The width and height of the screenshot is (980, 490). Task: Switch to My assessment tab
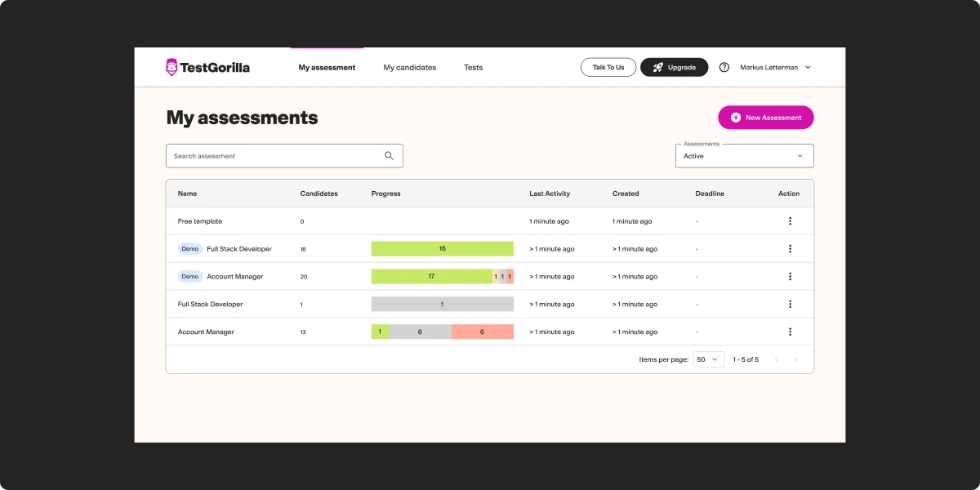click(327, 68)
